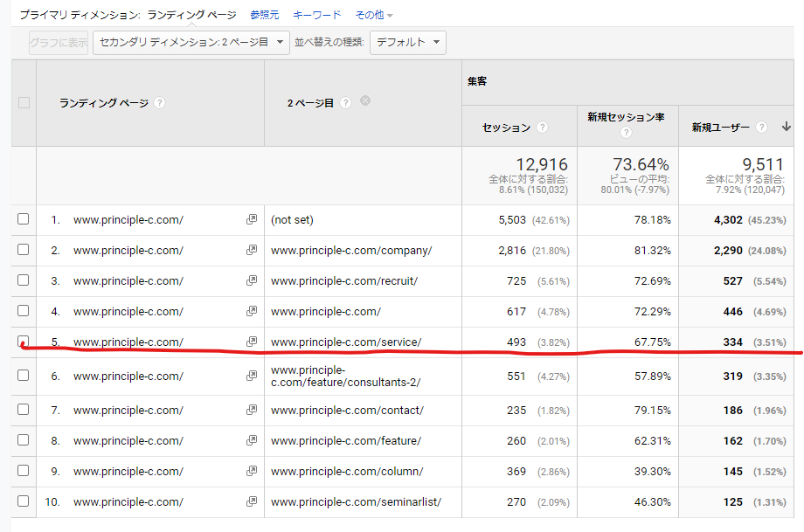
Task: Click www.principle-c.com/seminarlist/ second page cell
Action: [356, 501]
